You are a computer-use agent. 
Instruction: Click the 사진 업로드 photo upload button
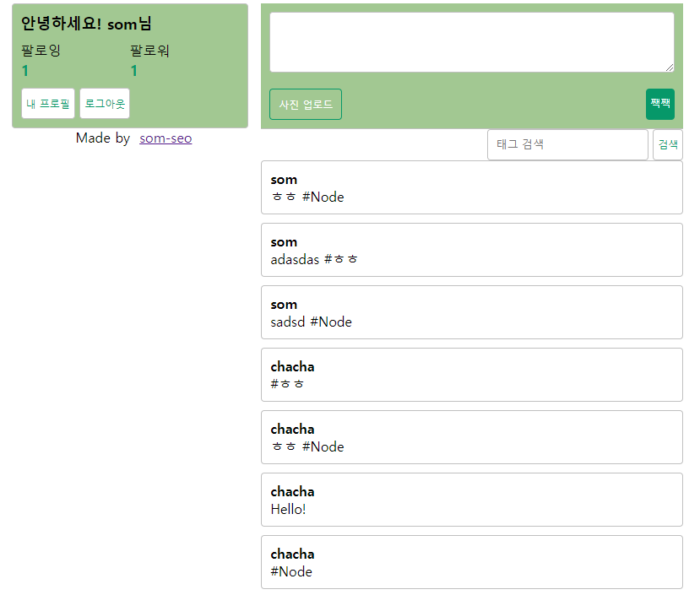(x=305, y=104)
